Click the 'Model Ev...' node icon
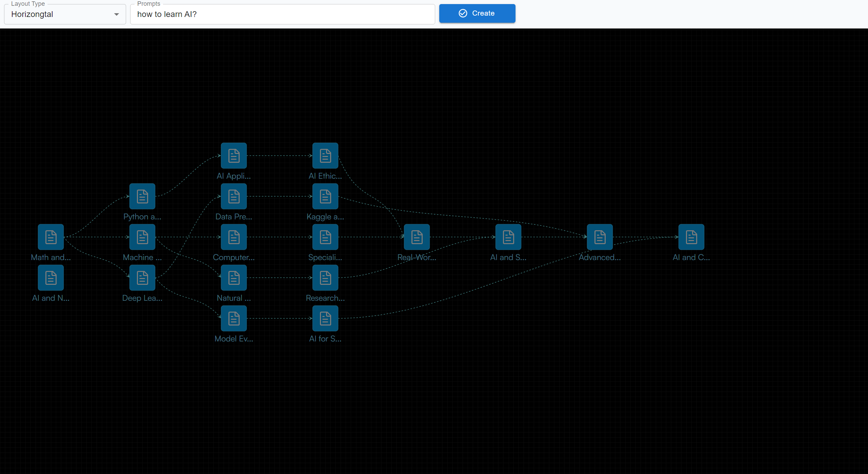 [234, 318]
